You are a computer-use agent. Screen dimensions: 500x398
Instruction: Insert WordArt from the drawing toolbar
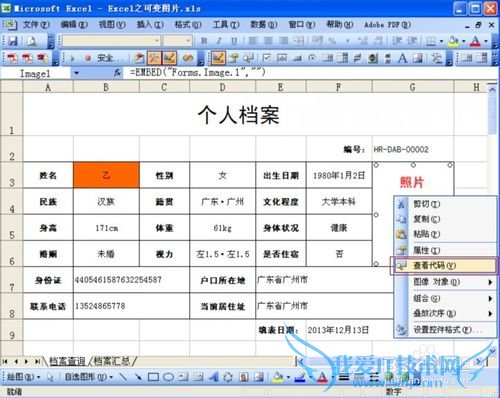click(213, 377)
